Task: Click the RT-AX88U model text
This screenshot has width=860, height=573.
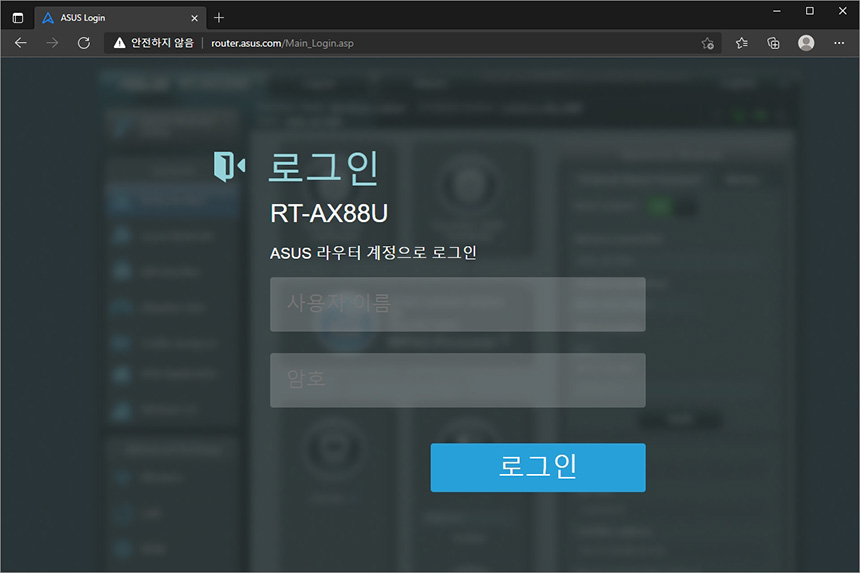Action: [x=329, y=213]
